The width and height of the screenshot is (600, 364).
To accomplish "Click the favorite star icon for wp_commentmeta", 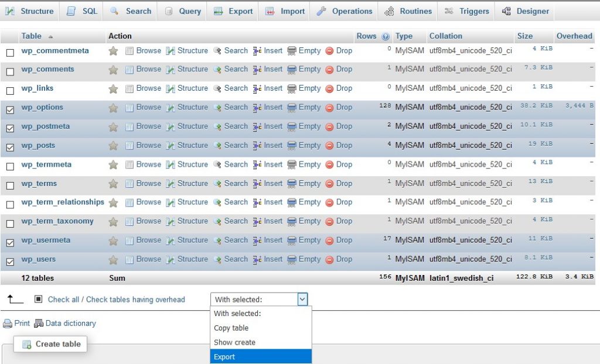I will point(113,51).
